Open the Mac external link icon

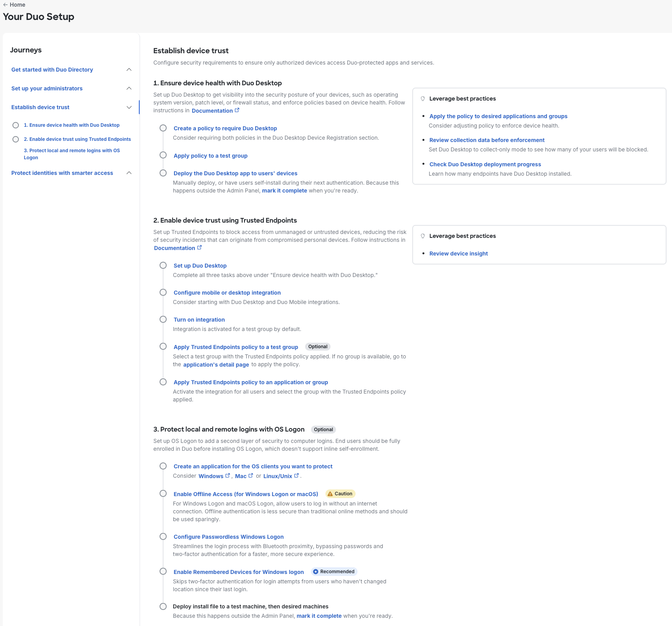tap(251, 476)
